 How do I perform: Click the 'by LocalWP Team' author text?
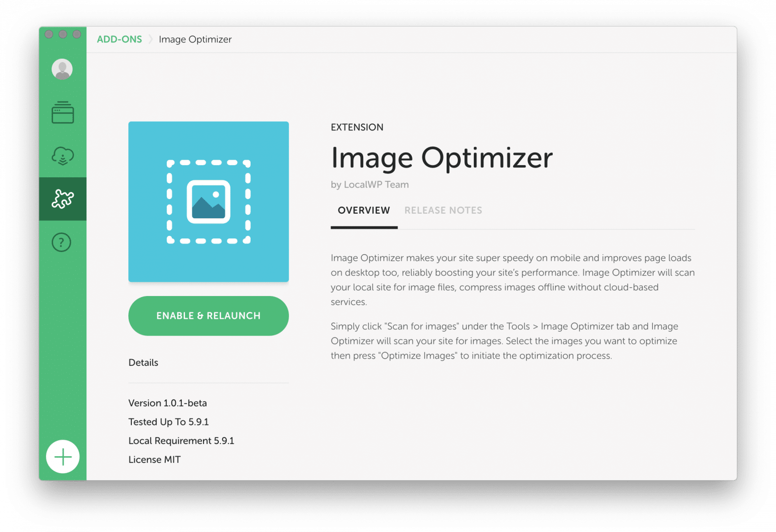370,184
